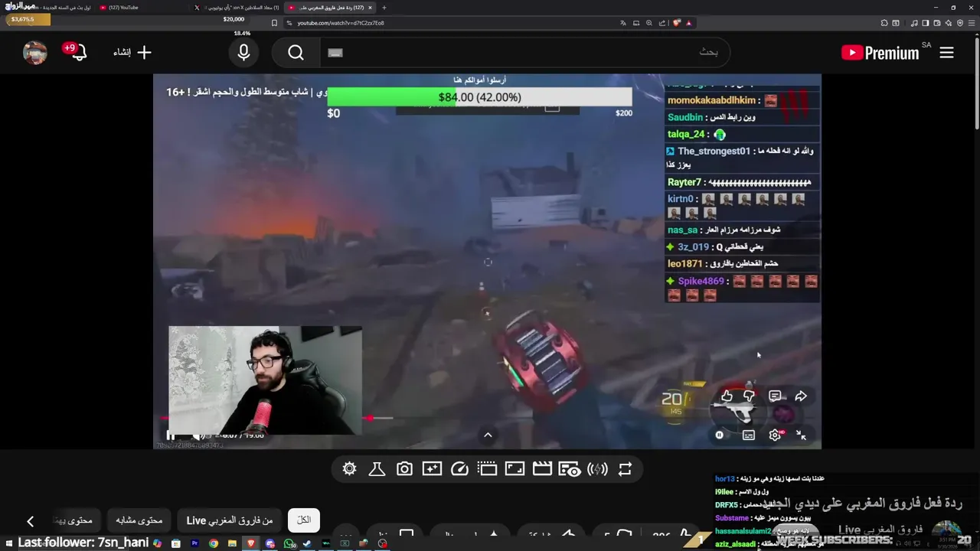
Task: Toggle the card visibility eye icon
Action: 570,469
